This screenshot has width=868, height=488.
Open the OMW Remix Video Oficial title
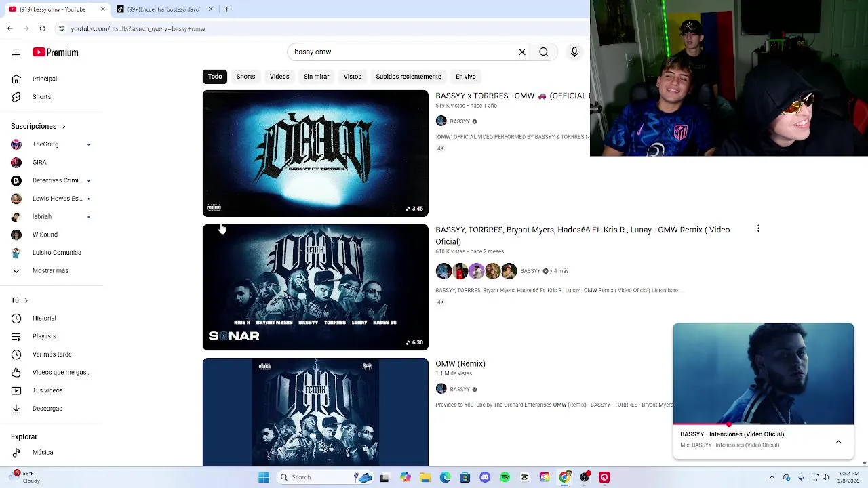pos(583,235)
